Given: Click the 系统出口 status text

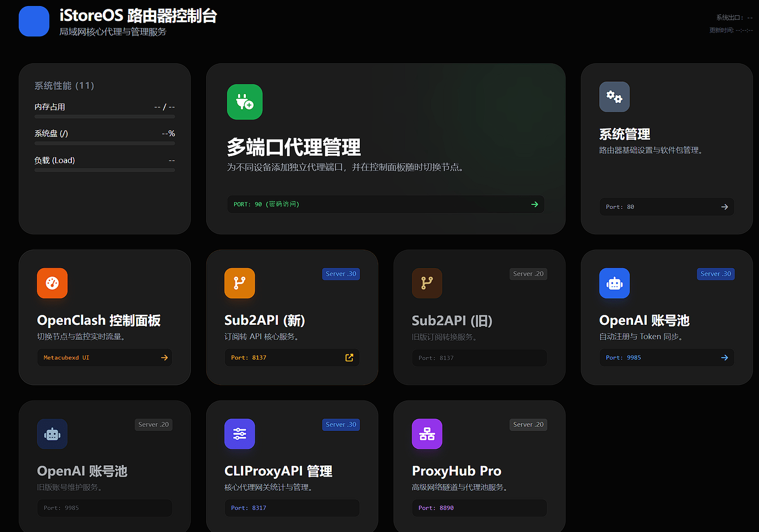Looking at the screenshot, I should coord(734,18).
